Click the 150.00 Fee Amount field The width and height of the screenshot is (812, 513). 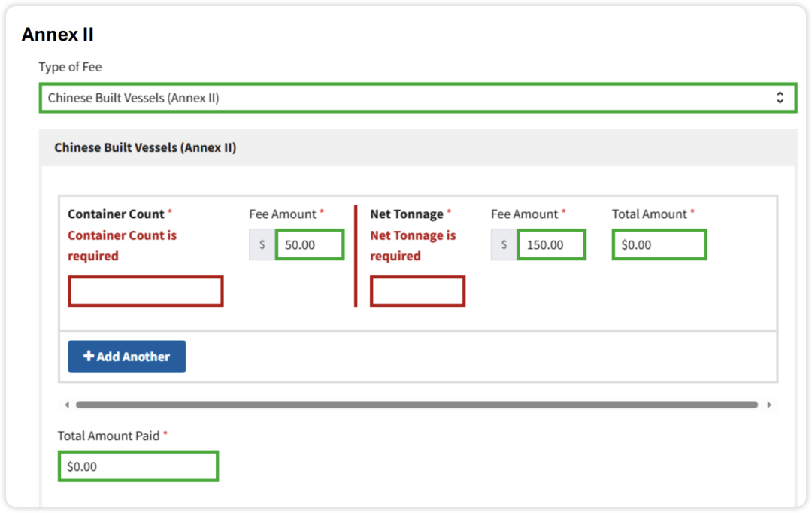(x=551, y=245)
